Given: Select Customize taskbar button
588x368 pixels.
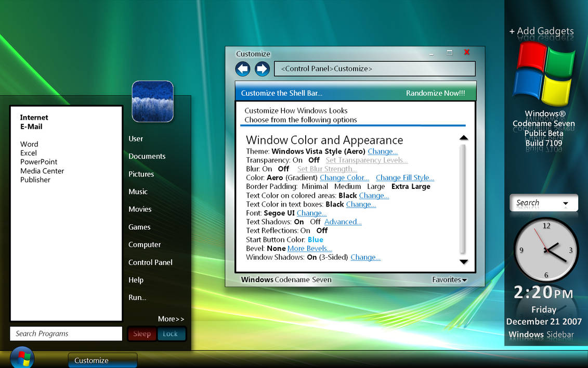Looking at the screenshot, I should (102, 361).
